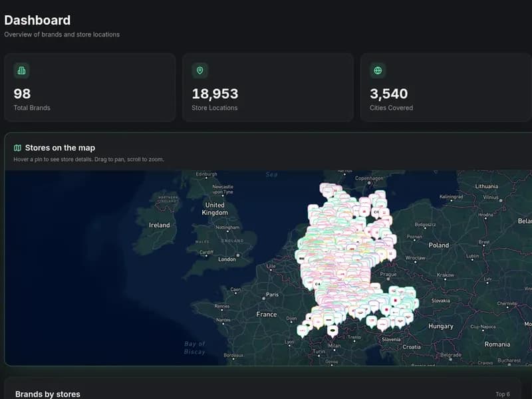
Task: Click the Copenhagen map label
Action: (369, 178)
